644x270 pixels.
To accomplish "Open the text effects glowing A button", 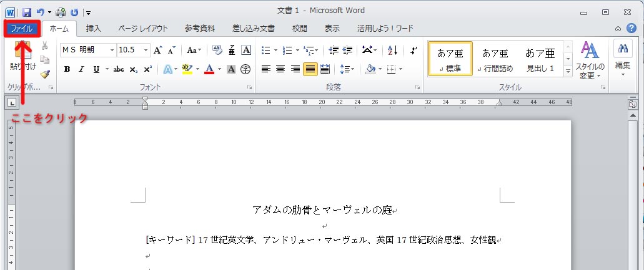I will 167,69.
